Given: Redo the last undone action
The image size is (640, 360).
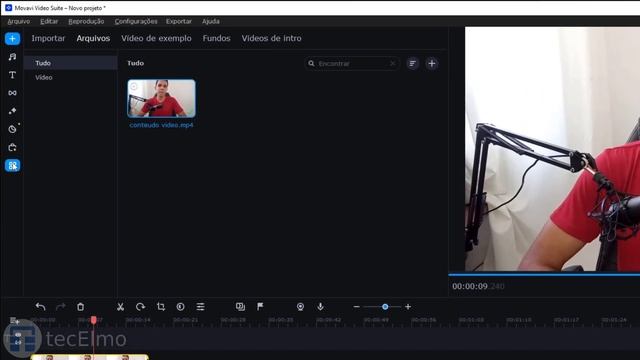Looking at the screenshot, I should [x=60, y=307].
